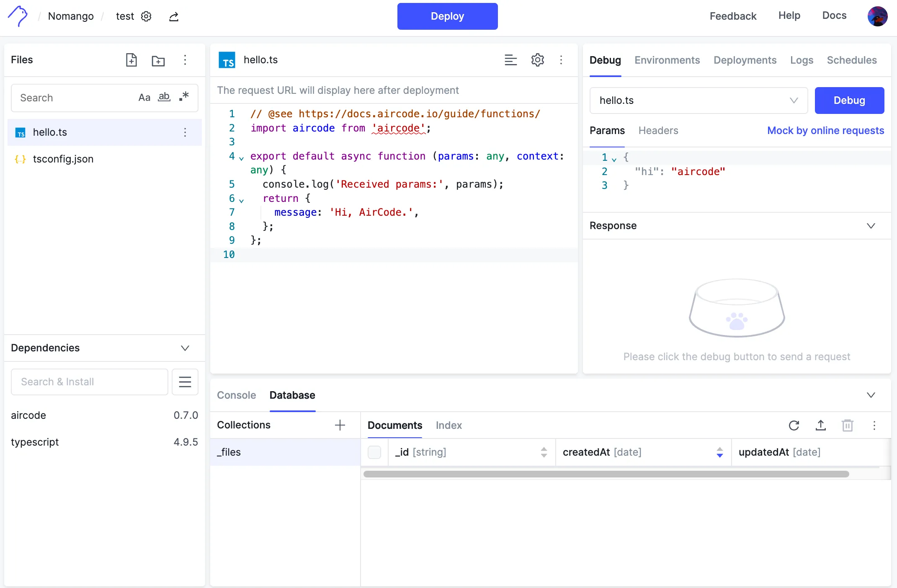Image resolution: width=897 pixels, height=588 pixels.
Task: Click the new file icon in Files
Action: click(x=131, y=60)
